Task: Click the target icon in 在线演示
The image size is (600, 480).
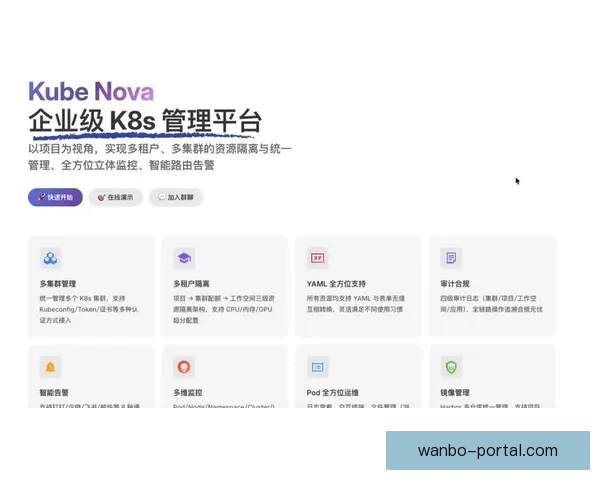Action: [101, 198]
